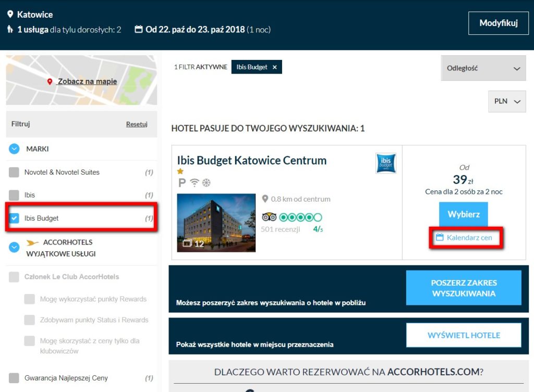Screen dimensions: 534x392
Task: Click the parking P amenity icon
Action: [x=182, y=183]
